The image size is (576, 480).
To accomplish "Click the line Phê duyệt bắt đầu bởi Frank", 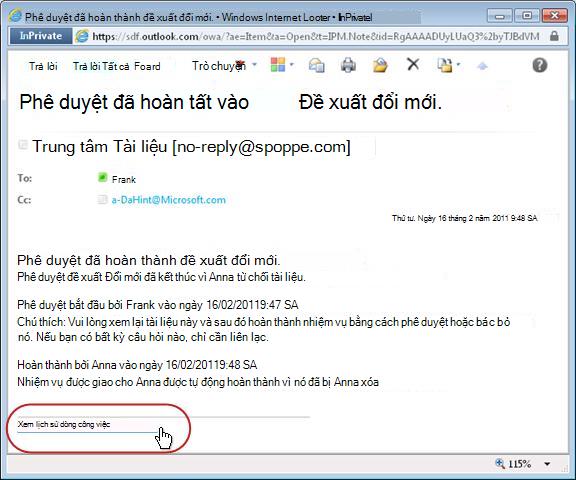I will (158, 304).
